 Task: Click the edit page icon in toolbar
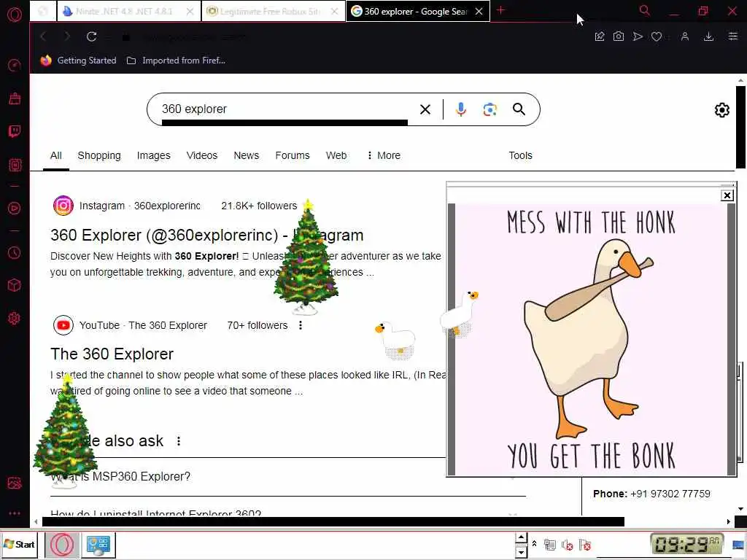pos(600,36)
